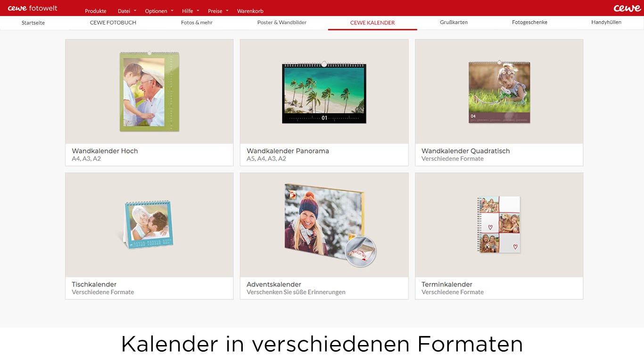Viewport: 644px width, 362px height.
Task: Click the cewe fotowelt logo
Action: 31,8
